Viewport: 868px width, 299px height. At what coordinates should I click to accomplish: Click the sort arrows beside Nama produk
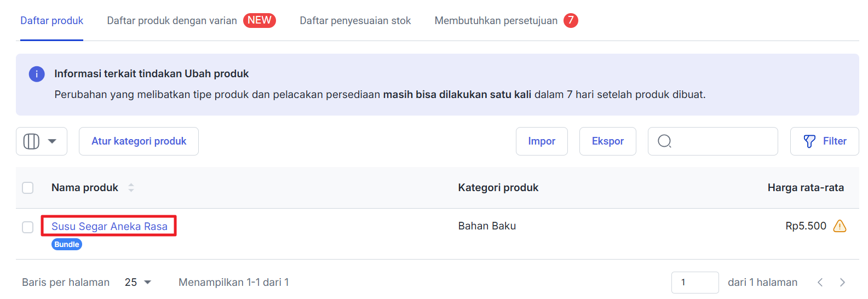click(131, 188)
